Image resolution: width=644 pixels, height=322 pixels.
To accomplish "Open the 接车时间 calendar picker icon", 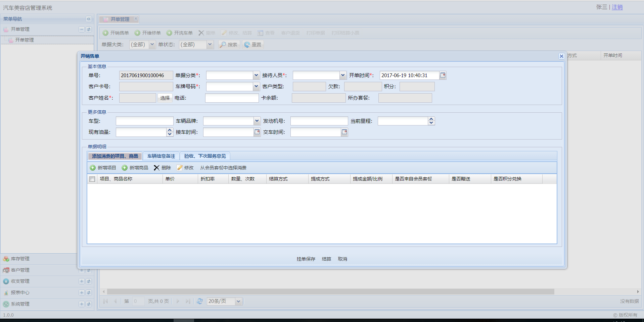I will [257, 132].
